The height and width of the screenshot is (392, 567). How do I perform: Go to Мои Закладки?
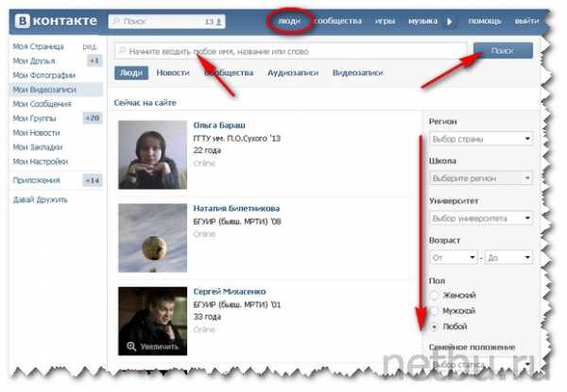click(38, 147)
